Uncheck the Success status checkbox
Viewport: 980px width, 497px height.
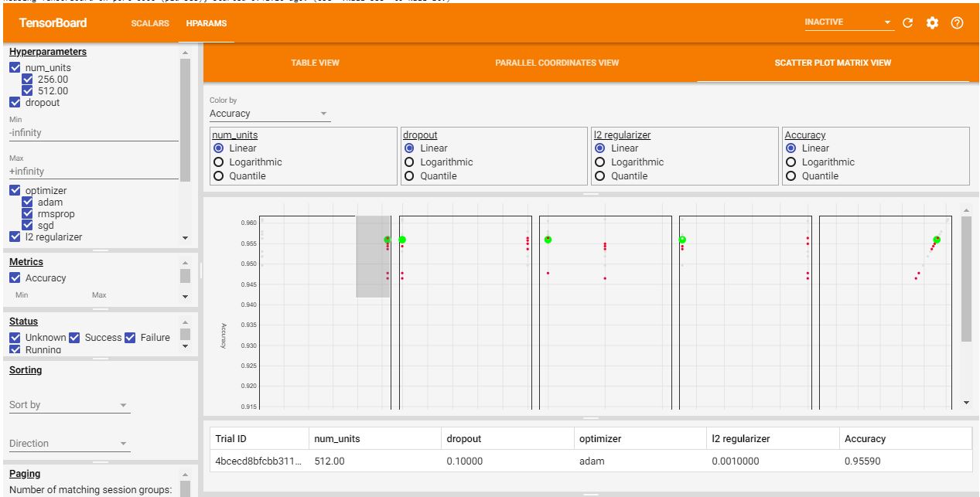click(x=74, y=338)
